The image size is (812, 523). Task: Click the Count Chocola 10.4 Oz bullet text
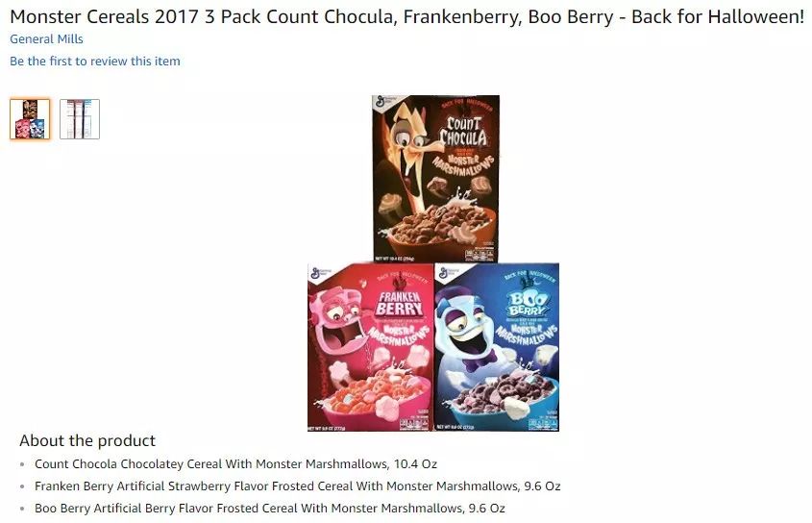(x=235, y=464)
